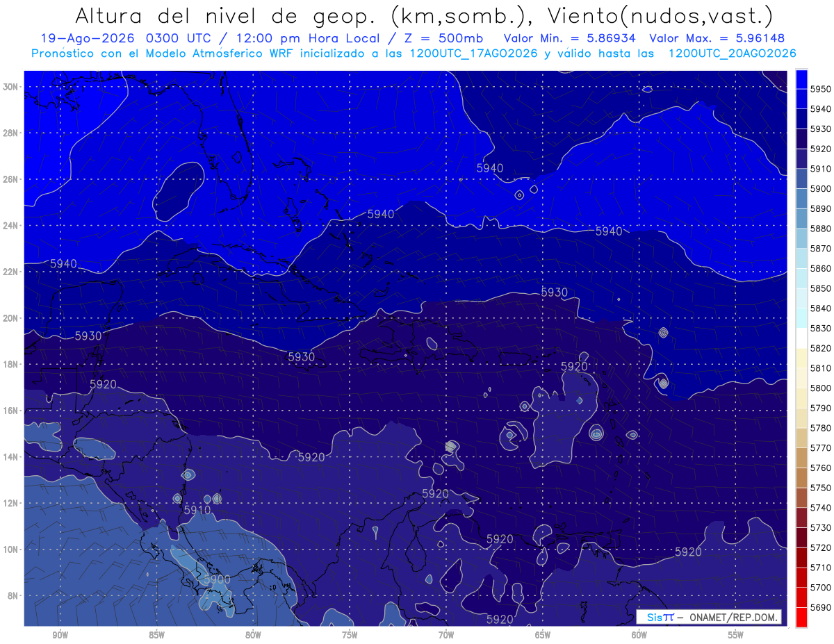Click the colorbar tick label 5690
834x644 pixels.
tap(820, 607)
